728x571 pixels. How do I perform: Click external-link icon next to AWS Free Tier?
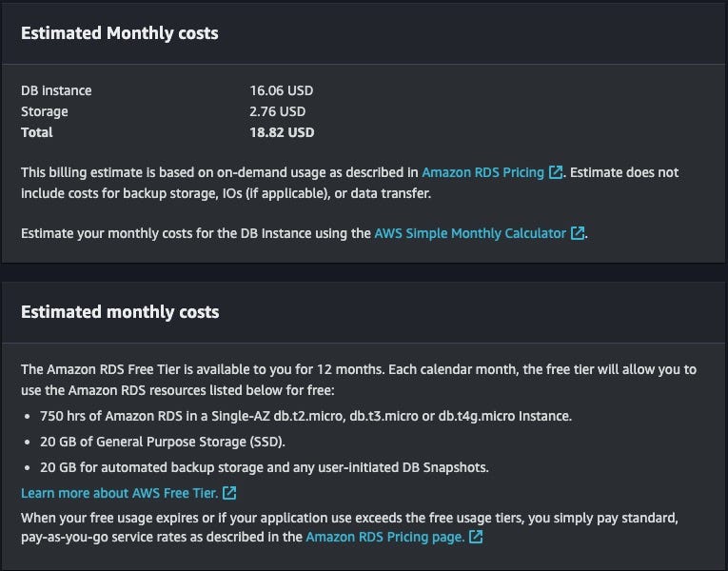pos(229,493)
